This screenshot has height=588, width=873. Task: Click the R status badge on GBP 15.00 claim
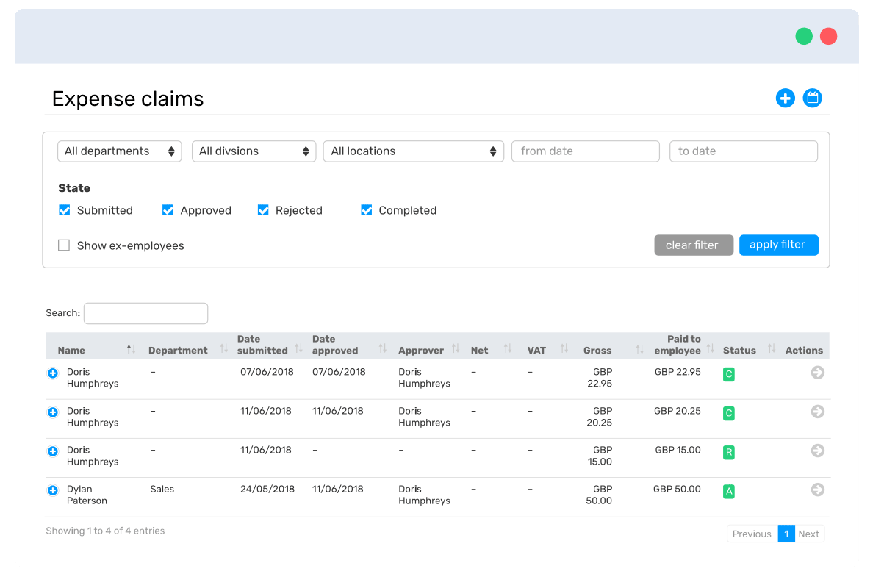click(x=728, y=452)
